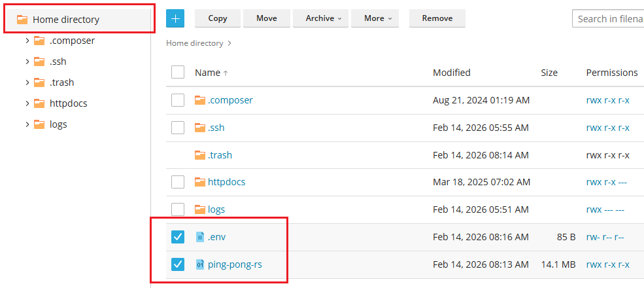Click the logs folder icon in sidebar tree

(x=39, y=124)
